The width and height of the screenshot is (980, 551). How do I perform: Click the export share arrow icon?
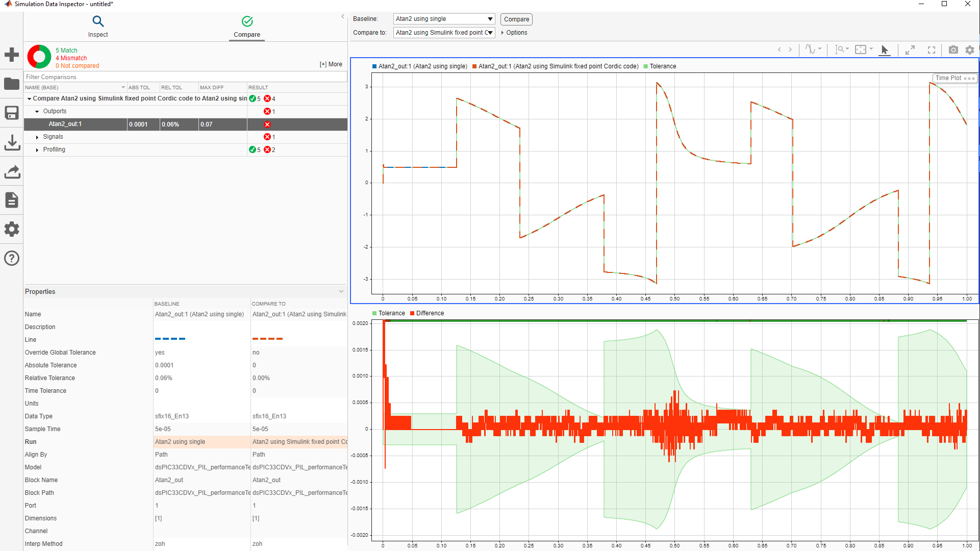(x=11, y=171)
